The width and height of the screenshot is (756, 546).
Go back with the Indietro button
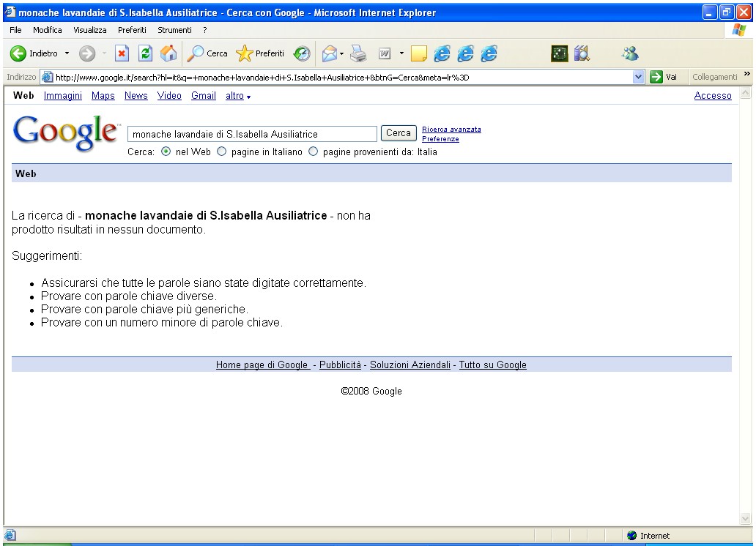point(34,53)
